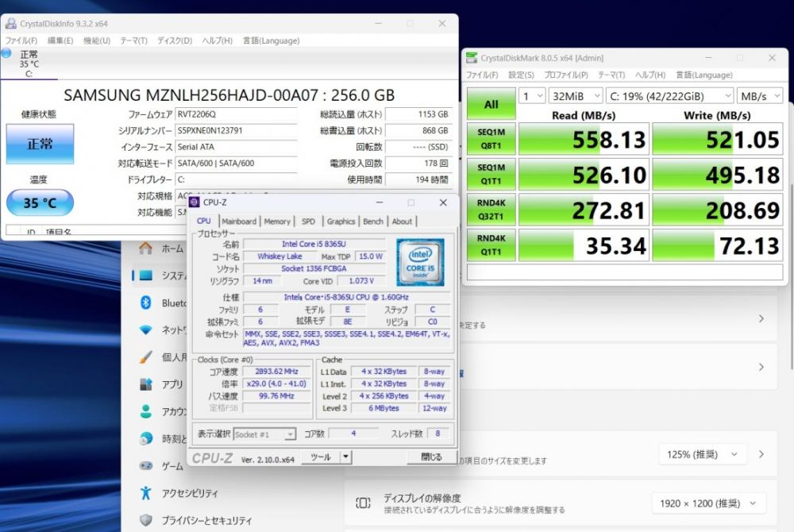Open test size dropdown showing 32MiB

[x=576, y=95]
